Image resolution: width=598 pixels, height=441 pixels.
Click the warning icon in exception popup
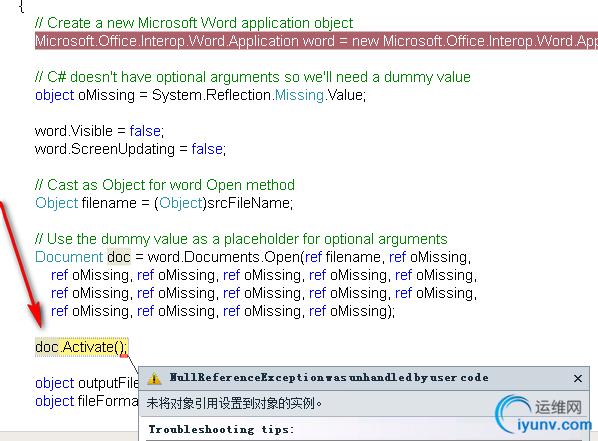point(154,378)
